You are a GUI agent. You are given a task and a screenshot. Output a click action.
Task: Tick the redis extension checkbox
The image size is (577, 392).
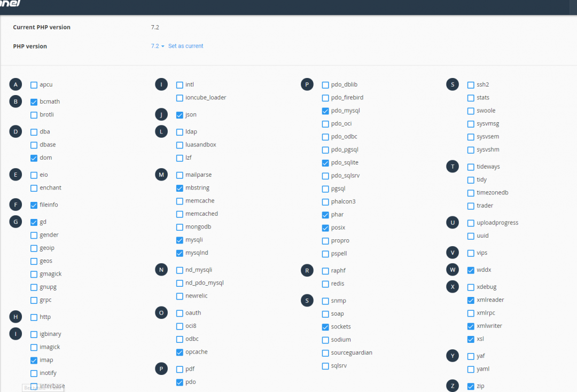coord(326,284)
